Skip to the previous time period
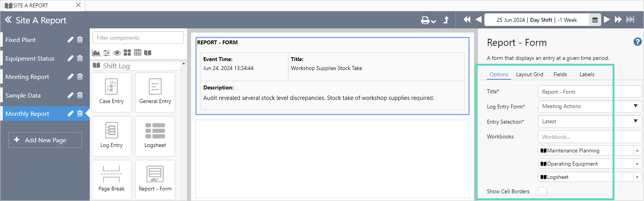The image size is (644, 201). 478,20
